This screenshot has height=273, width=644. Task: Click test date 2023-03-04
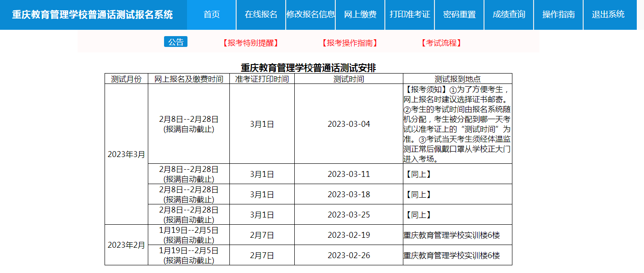[349, 124]
